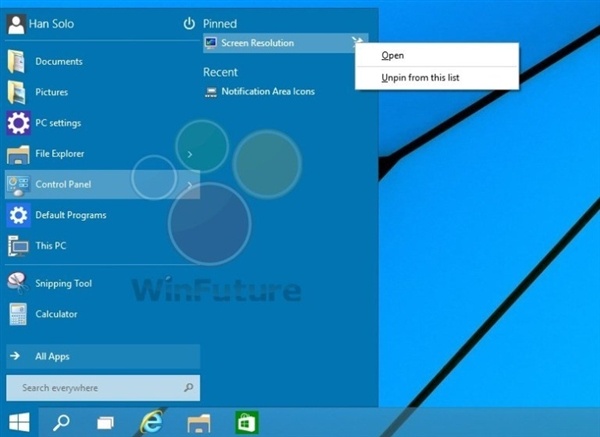Image resolution: width=600 pixels, height=437 pixels.
Task: Launch Internet Explorer from the taskbar
Action: (151, 422)
